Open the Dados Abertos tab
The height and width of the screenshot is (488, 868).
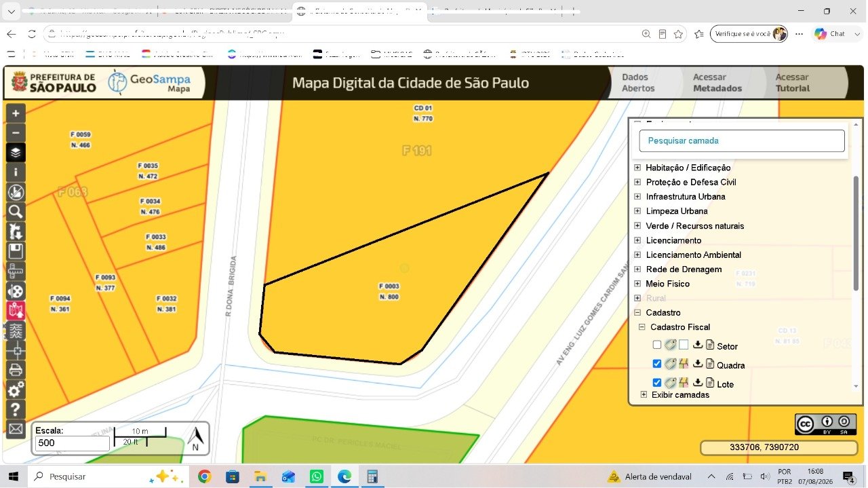tap(638, 83)
